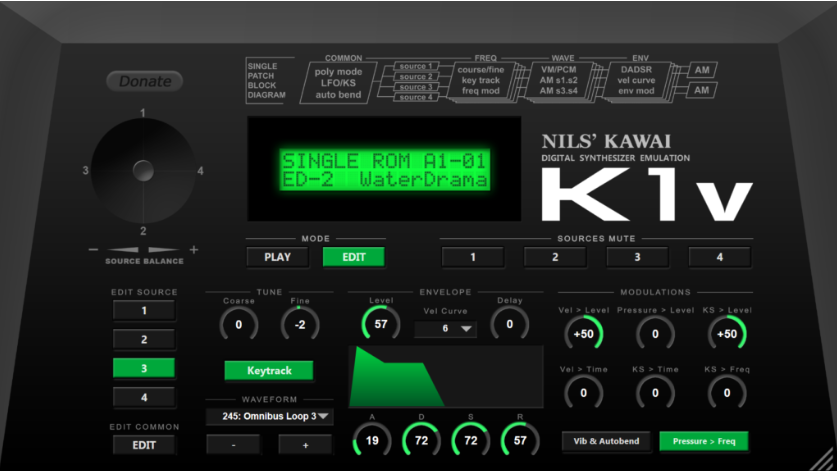Mute source 3
The image size is (837, 471).
[637, 257]
